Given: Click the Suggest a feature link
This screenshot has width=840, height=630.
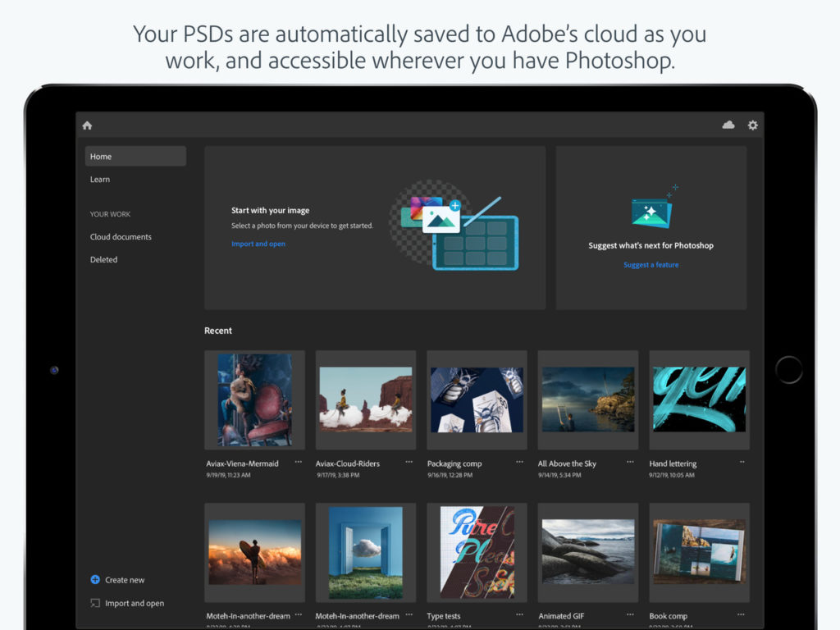Looking at the screenshot, I should tap(651, 264).
